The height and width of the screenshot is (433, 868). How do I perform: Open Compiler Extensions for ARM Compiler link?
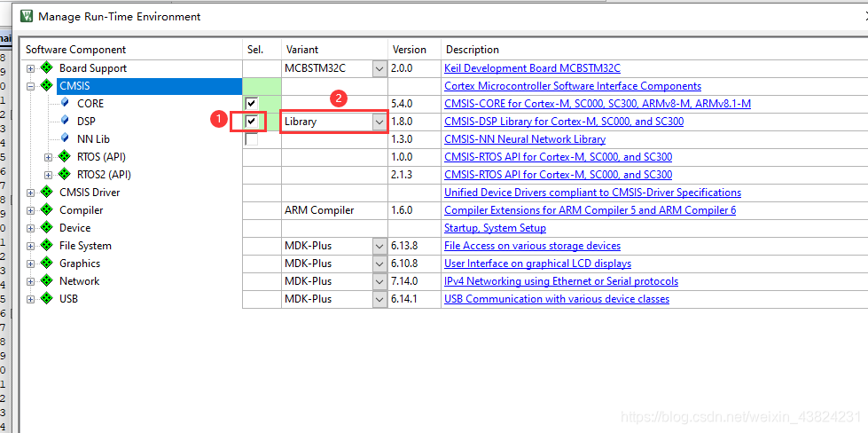pyautogui.click(x=590, y=210)
